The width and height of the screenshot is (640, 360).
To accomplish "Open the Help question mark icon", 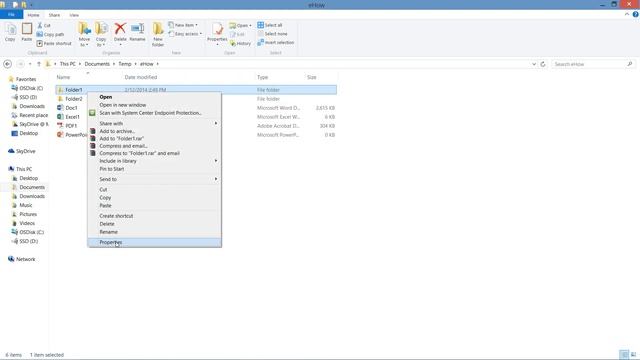I will tap(636, 14).
